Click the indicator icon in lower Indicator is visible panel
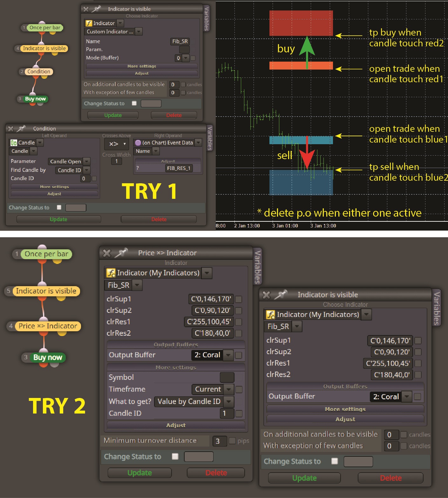The height and width of the screenshot is (498, 448). (x=271, y=314)
